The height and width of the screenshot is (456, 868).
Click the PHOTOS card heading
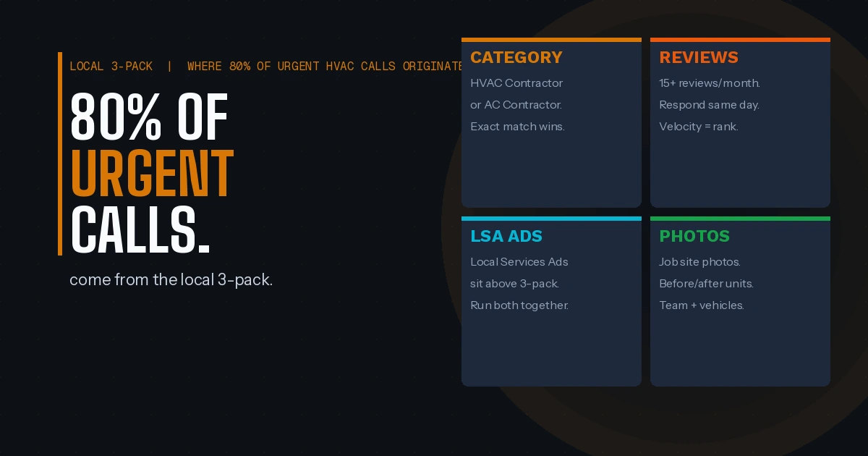[x=694, y=237]
